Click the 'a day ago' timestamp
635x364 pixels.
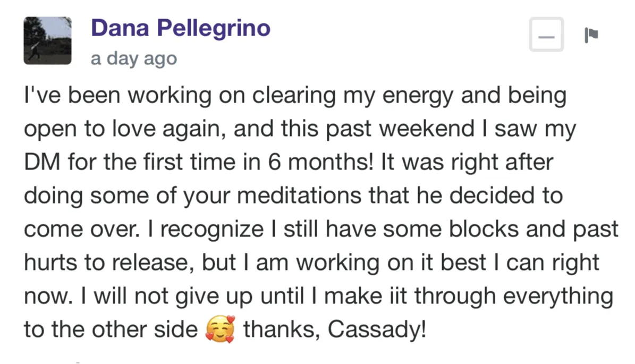coord(133,58)
